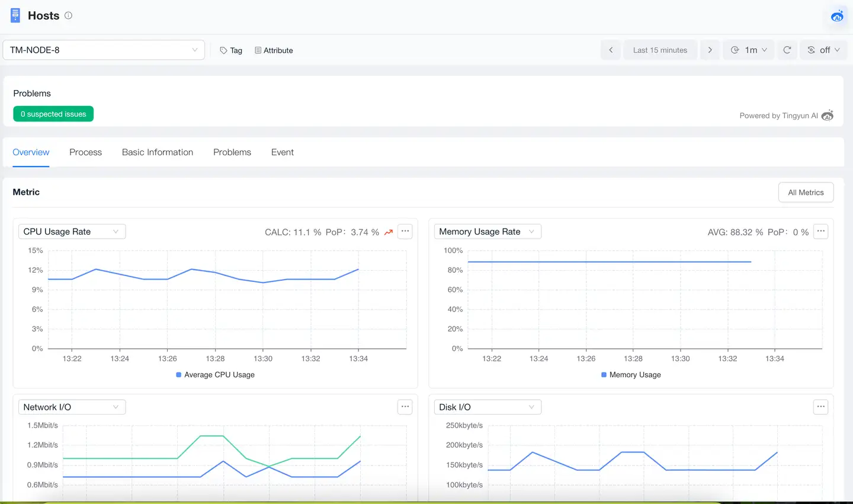Open Memory Usage Rate more options menu
This screenshot has height=504, width=853.
(820, 232)
